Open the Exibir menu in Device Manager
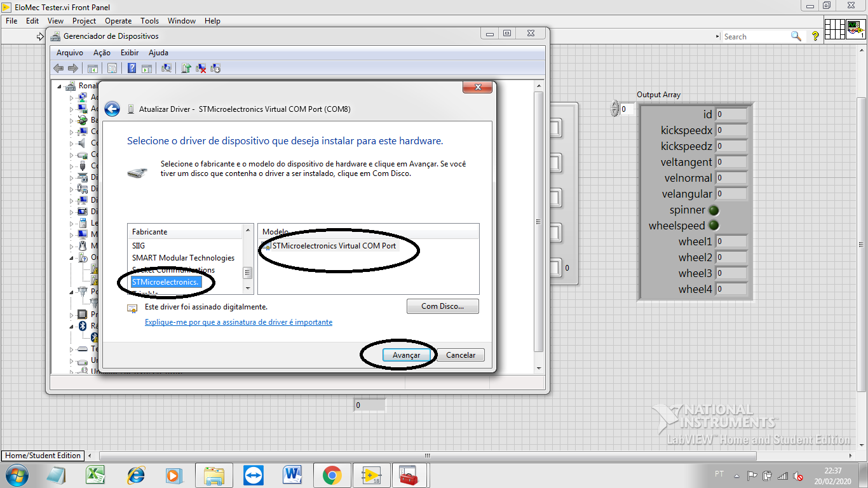 pyautogui.click(x=130, y=53)
